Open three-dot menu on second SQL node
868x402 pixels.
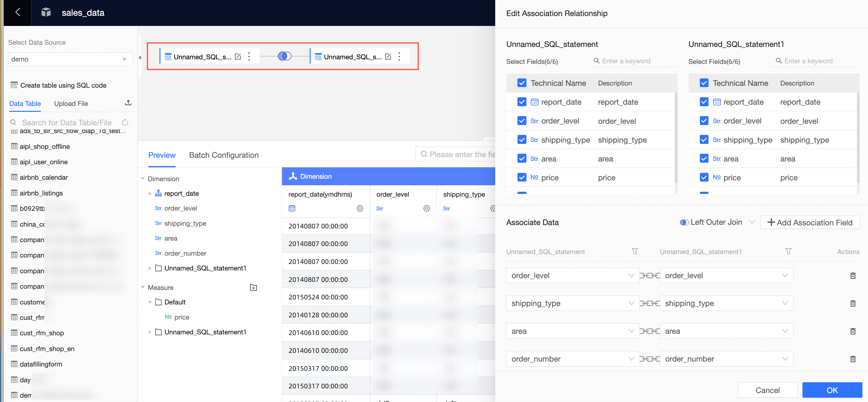point(399,57)
